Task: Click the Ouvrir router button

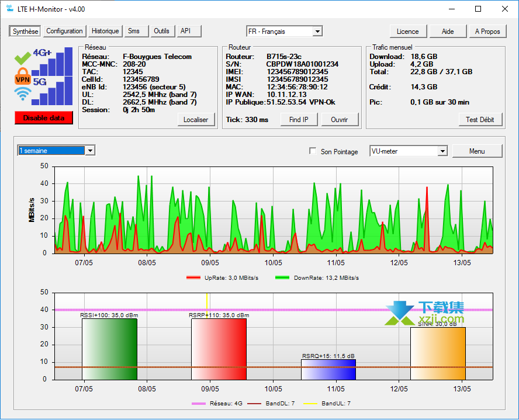Action: [340, 120]
